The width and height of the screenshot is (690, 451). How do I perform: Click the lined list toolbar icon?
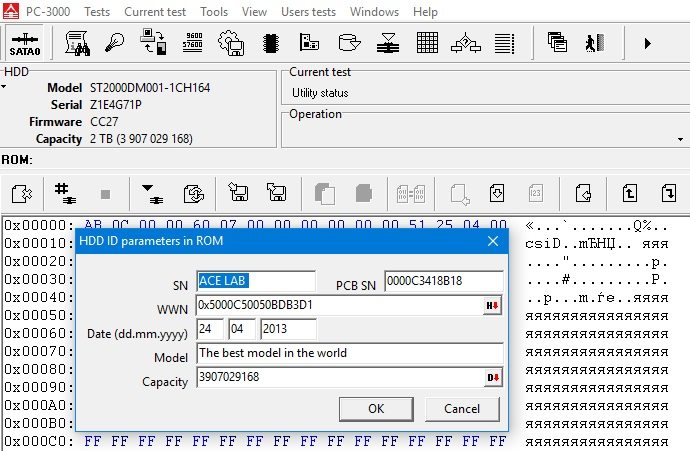[504, 43]
